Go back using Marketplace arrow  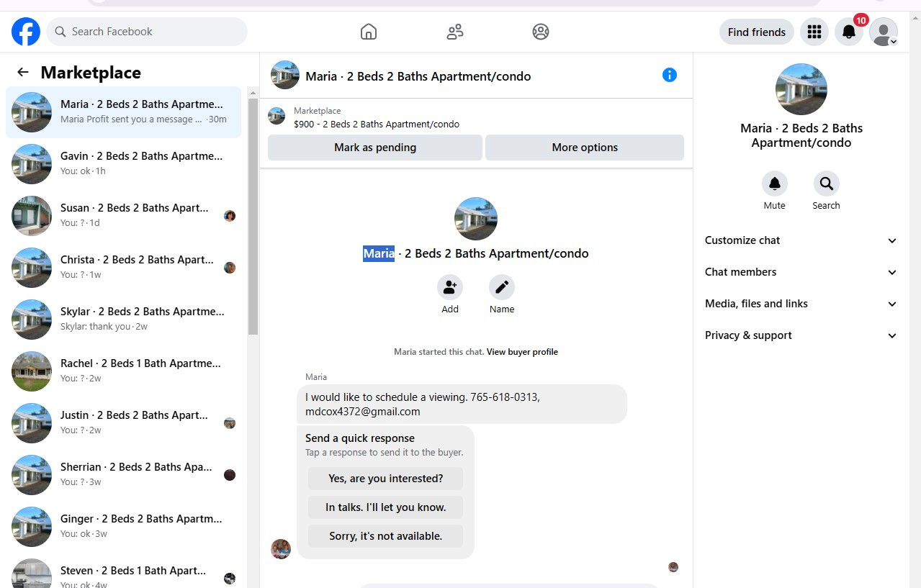point(23,72)
